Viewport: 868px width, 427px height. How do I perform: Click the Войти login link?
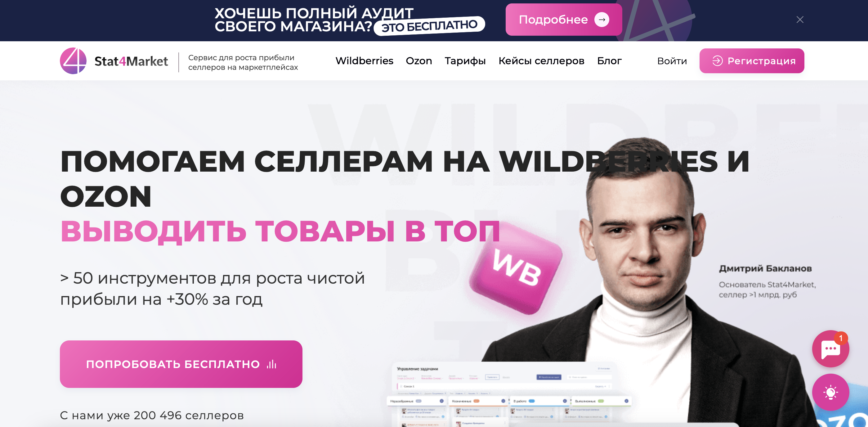click(x=672, y=61)
